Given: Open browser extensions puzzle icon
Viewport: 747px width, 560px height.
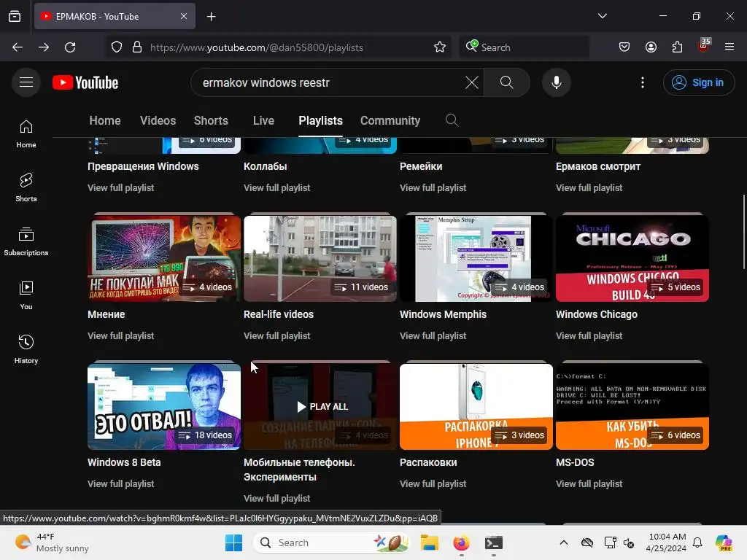Looking at the screenshot, I should pos(678,47).
